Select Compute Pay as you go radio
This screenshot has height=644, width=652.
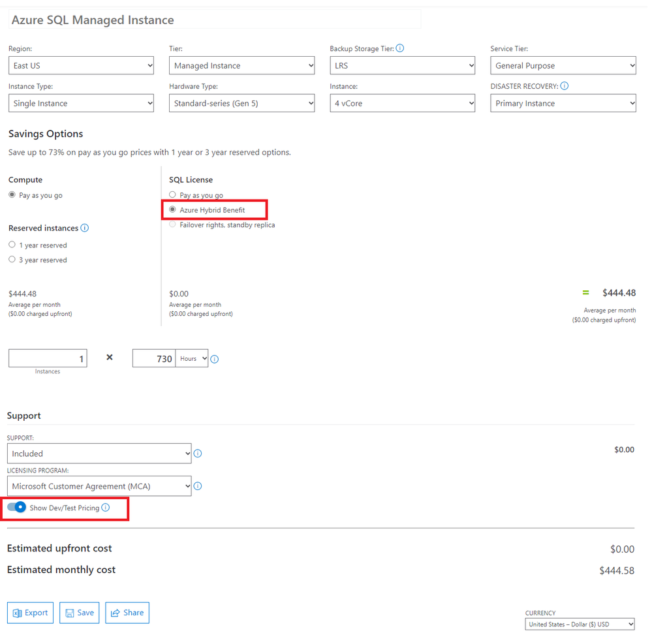pos(12,194)
